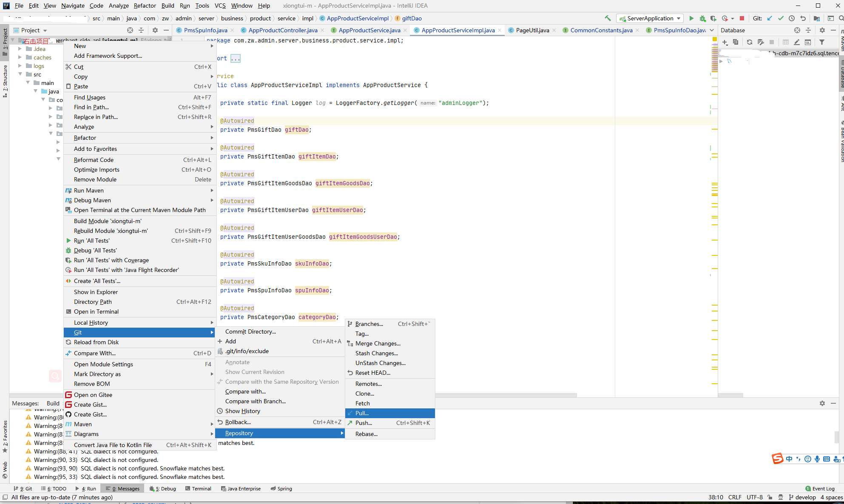Viewport: 844px width, 504px height.
Task: Click the line 38:10 position indicator
Action: pyautogui.click(x=716, y=497)
